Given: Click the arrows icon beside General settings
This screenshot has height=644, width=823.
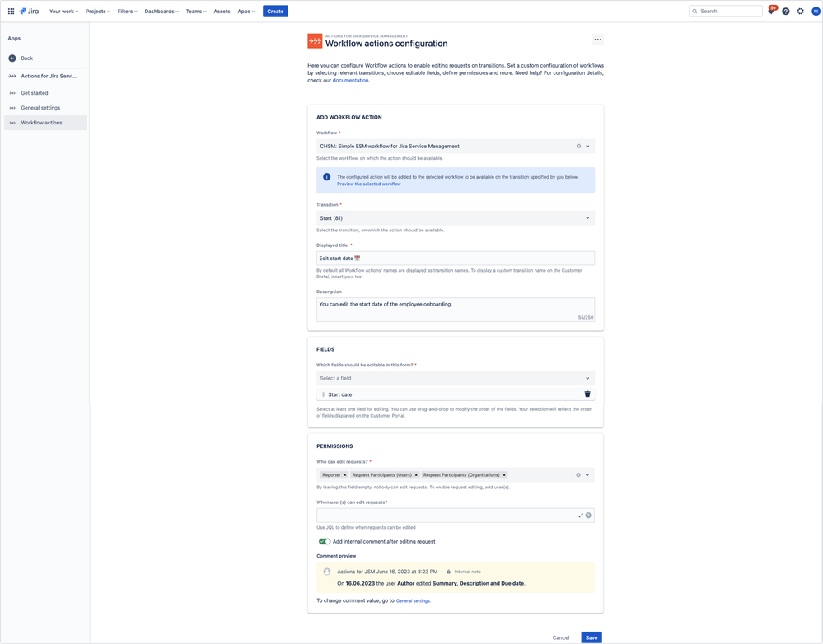Looking at the screenshot, I should coord(12,108).
